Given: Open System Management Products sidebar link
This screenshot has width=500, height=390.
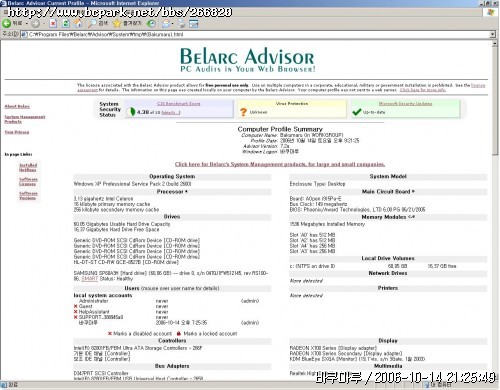Looking at the screenshot, I should [25, 119].
